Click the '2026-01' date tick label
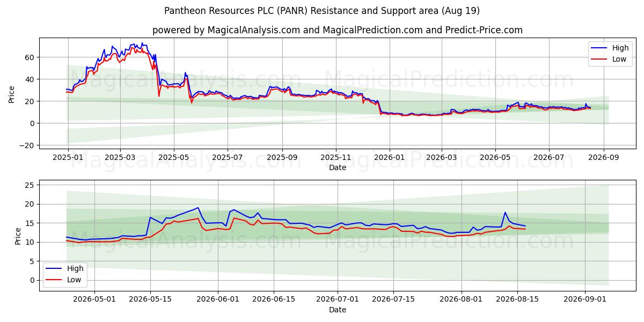The image size is (644, 322). coord(390,158)
